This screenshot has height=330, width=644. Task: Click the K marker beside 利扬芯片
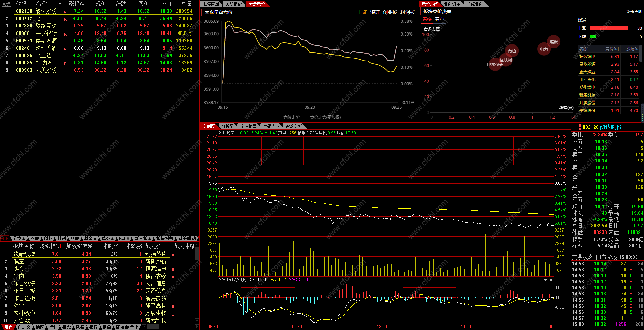(173, 255)
